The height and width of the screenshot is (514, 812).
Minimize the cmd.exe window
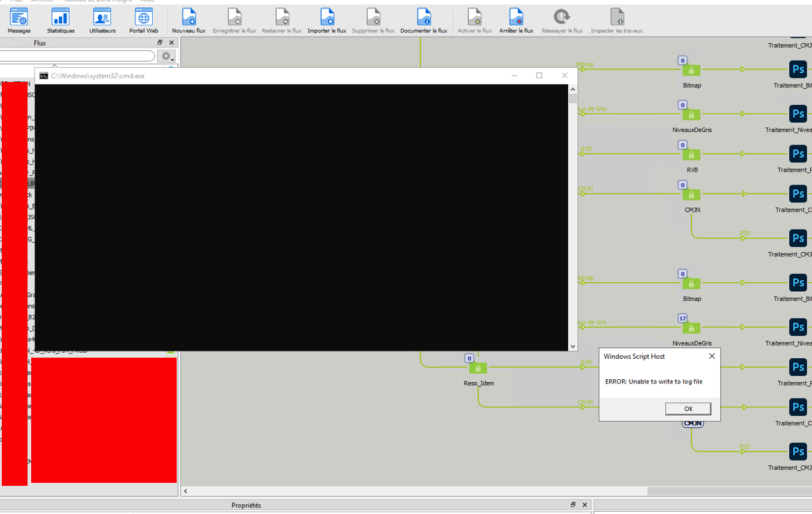pyautogui.click(x=514, y=75)
